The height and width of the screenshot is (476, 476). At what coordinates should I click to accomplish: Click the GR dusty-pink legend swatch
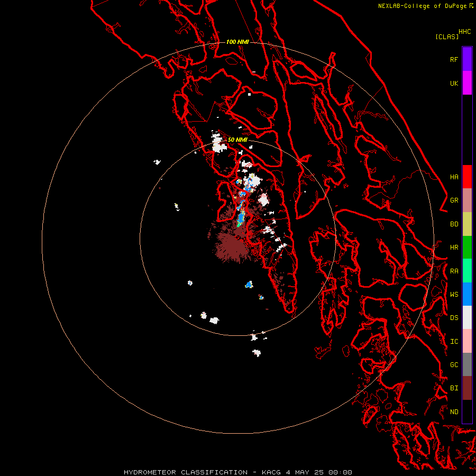pos(467,200)
